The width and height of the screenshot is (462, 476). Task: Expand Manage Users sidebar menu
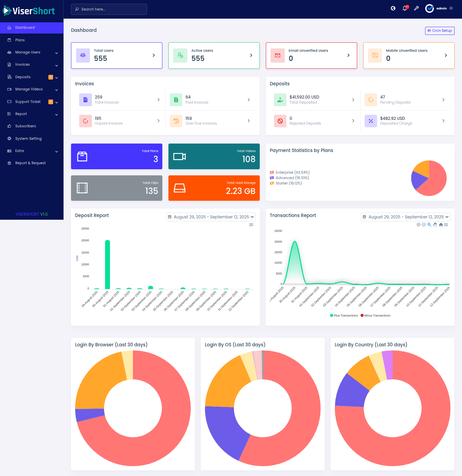point(32,52)
